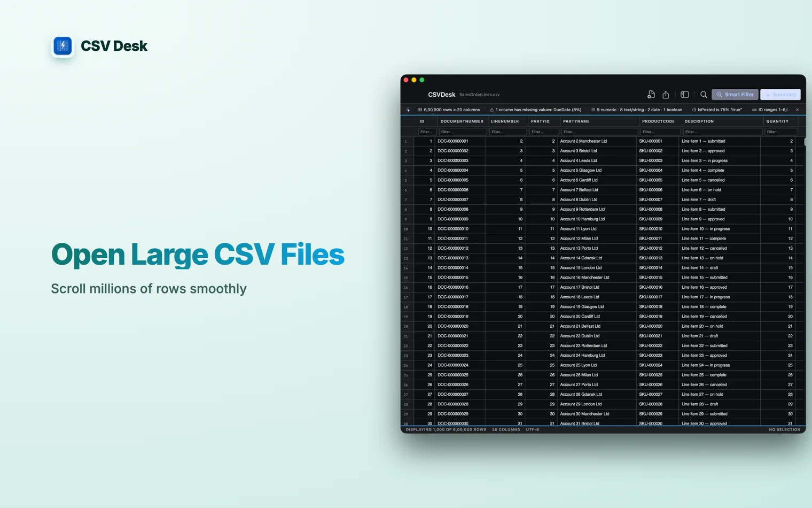
Task: Click the '20 COLUMNS' status entry
Action: (x=506, y=429)
